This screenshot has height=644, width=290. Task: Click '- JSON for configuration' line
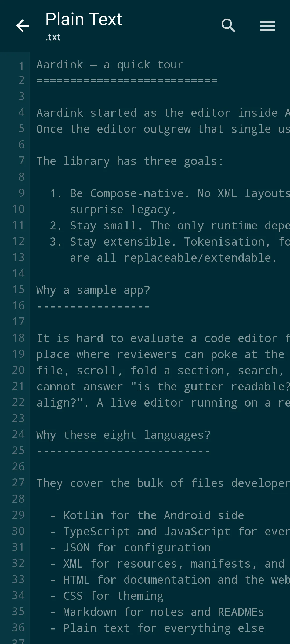click(x=130, y=548)
